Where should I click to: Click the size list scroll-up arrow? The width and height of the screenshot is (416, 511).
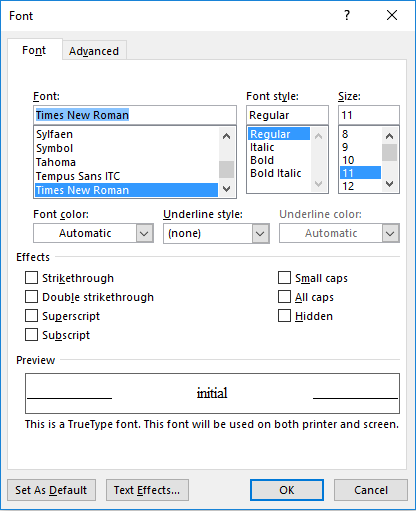click(x=389, y=136)
